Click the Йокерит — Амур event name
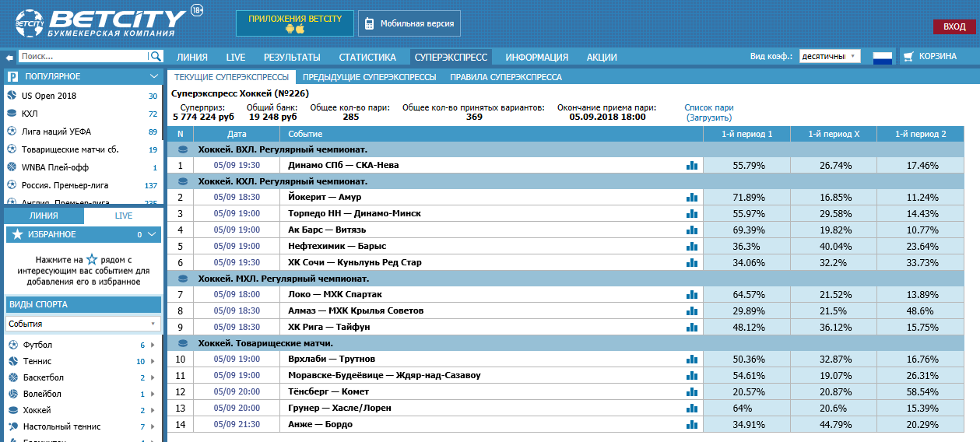 tap(324, 198)
